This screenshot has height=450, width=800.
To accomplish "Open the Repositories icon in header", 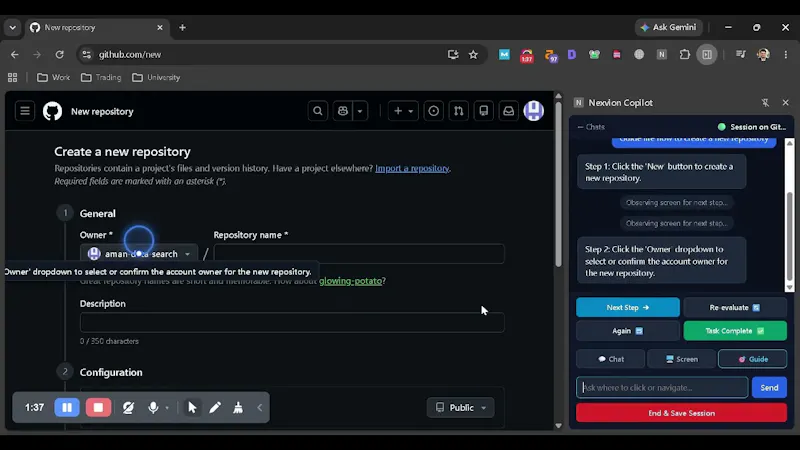I will (x=483, y=111).
